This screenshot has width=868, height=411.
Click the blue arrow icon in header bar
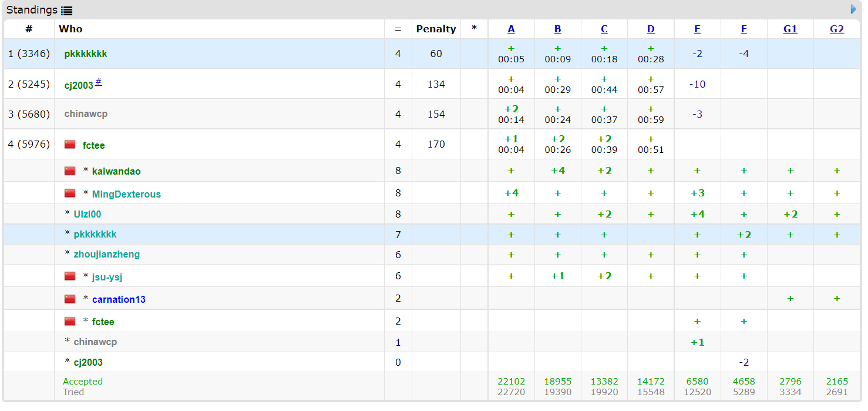pyautogui.click(x=854, y=9)
